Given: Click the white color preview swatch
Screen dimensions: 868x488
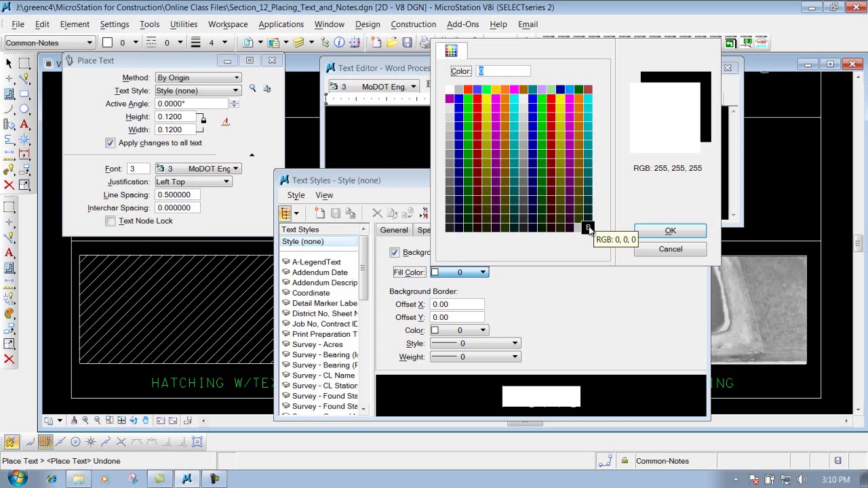Looking at the screenshot, I should tap(665, 117).
